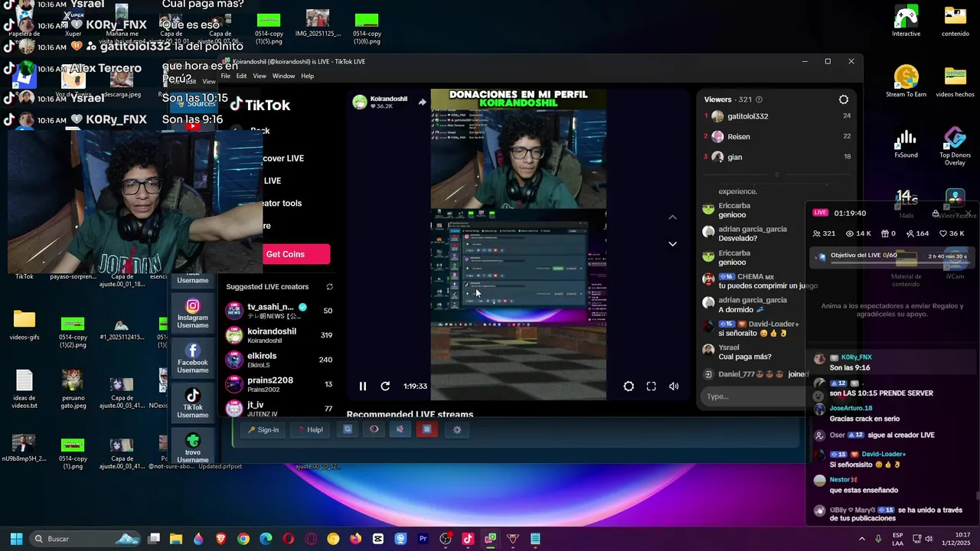Toggle the lock icon on the LIVE overlay
This screenshot has height=551, width=980.
[x=935, y=214]
